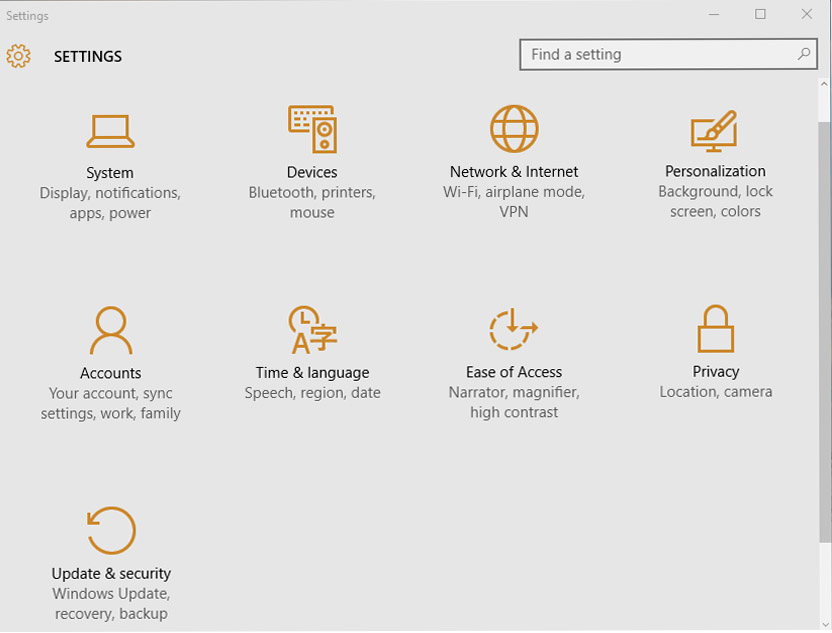Click the System label text
The image size is (832, 633).
point(110,173)
